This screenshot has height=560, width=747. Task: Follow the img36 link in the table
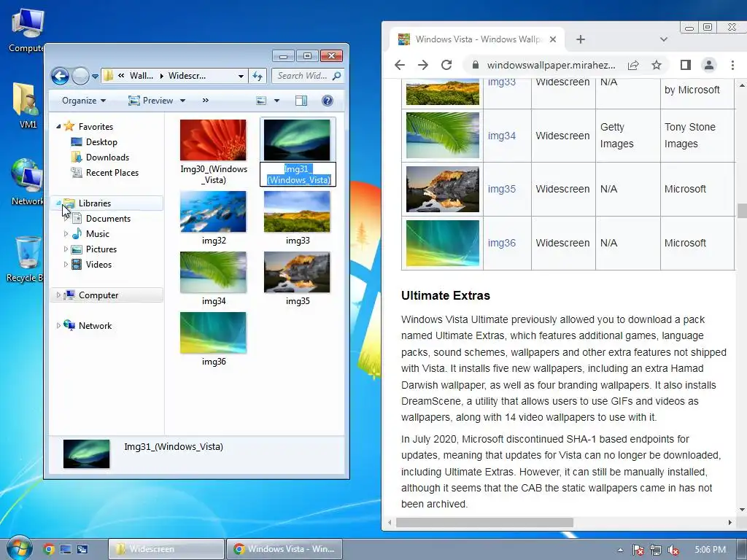click(x=502, y=243)
